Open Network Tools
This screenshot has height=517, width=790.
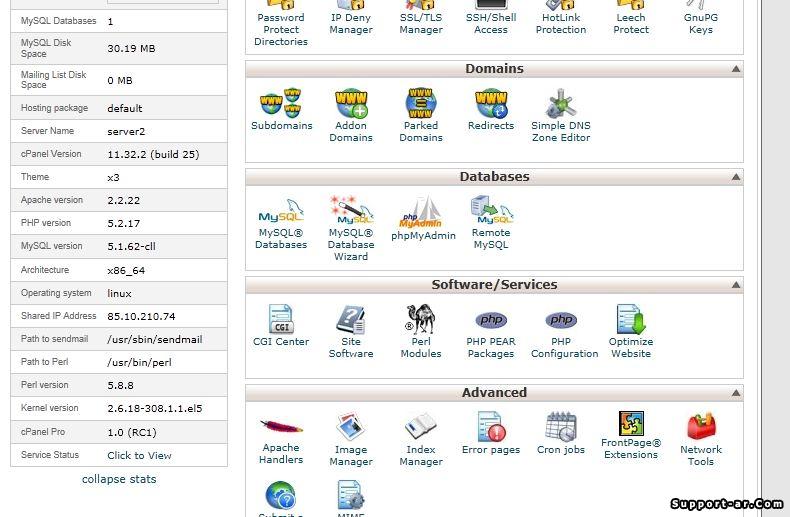tap(701, 428)
